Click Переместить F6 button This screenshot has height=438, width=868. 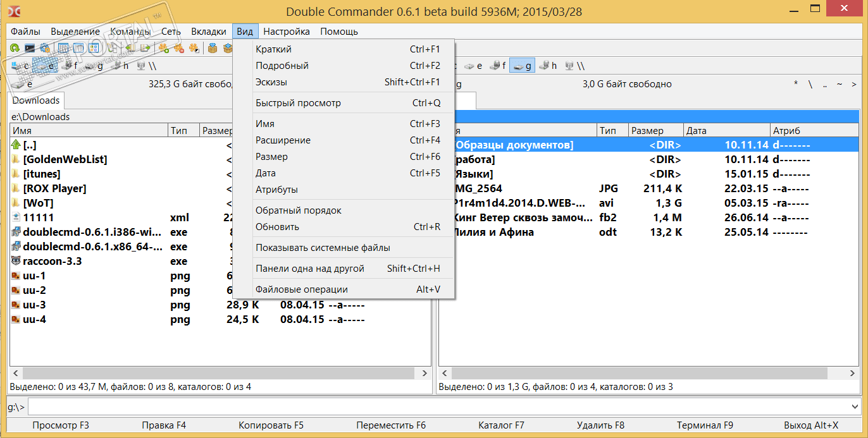[391, 425]
